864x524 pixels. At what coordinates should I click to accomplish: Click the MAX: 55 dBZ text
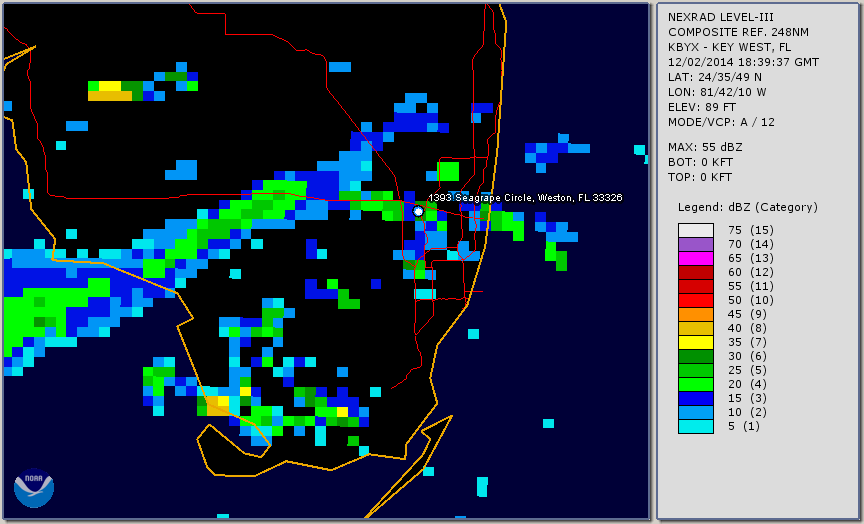coord(705,147)
